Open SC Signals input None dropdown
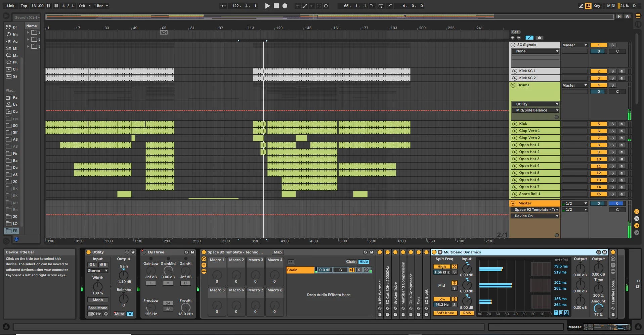This screenshot has width=644, height=335. tap(535, 51)
